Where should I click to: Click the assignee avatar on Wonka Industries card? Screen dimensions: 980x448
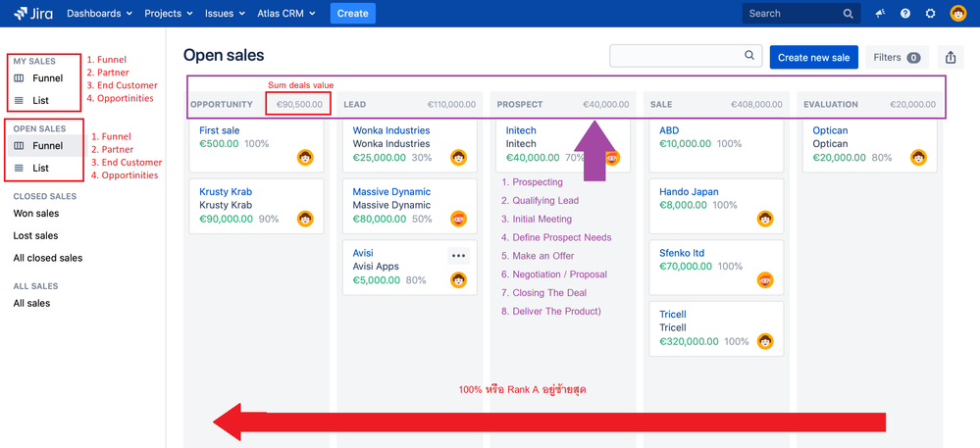459,158
